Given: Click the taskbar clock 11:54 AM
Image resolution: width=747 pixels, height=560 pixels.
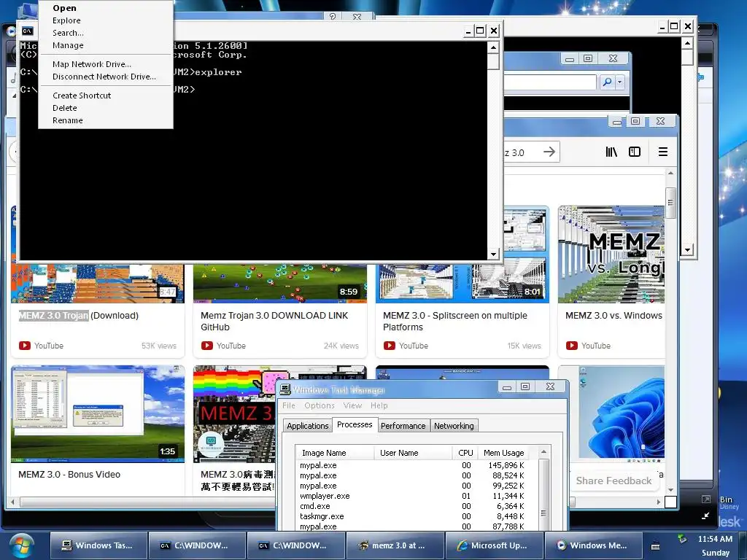Looking at the screenshot, I should coord(715,539).
